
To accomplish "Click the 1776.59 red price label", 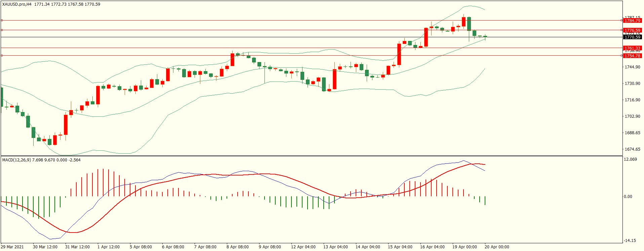I will click(x=632, y=30).
